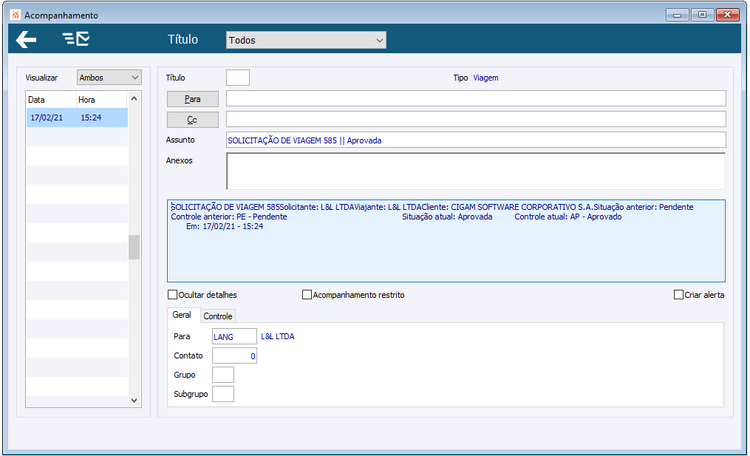
Task: Click the L&L LTDA name text
Action: [x=277, y=336]
